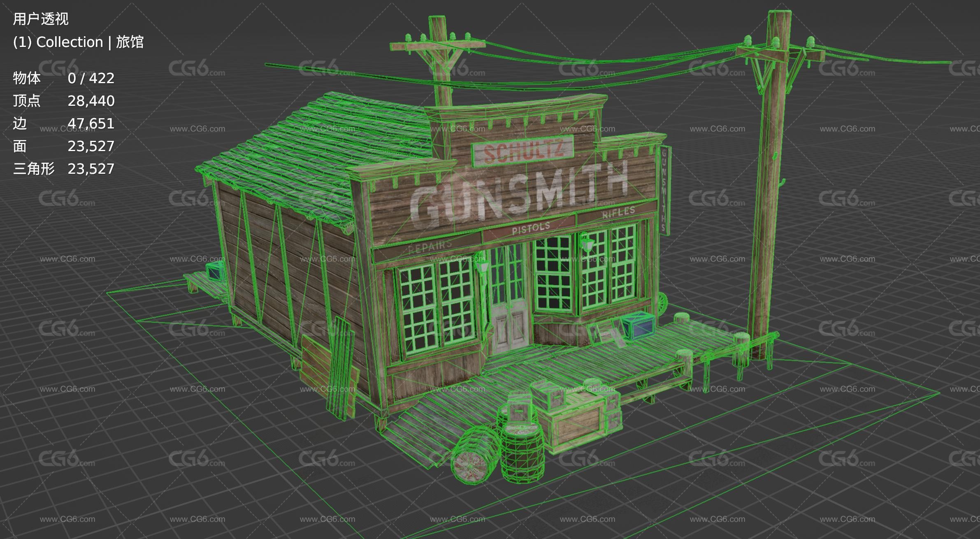Click the vertex count 28,440
The height and width of the screenshot is (539, 980).
[91, 100]
